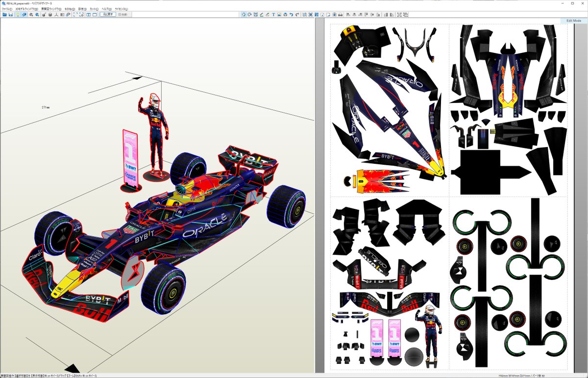Click the 元に戻す button

(x=108, y=15)
